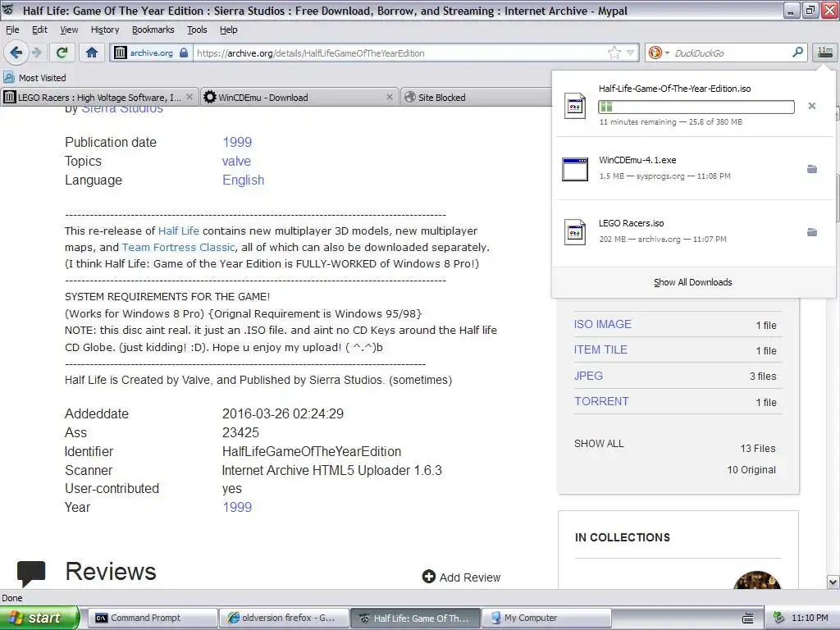Click the 13 Files count text
The width and height of the screenshot is (840, 630).
tap(757, 448)
